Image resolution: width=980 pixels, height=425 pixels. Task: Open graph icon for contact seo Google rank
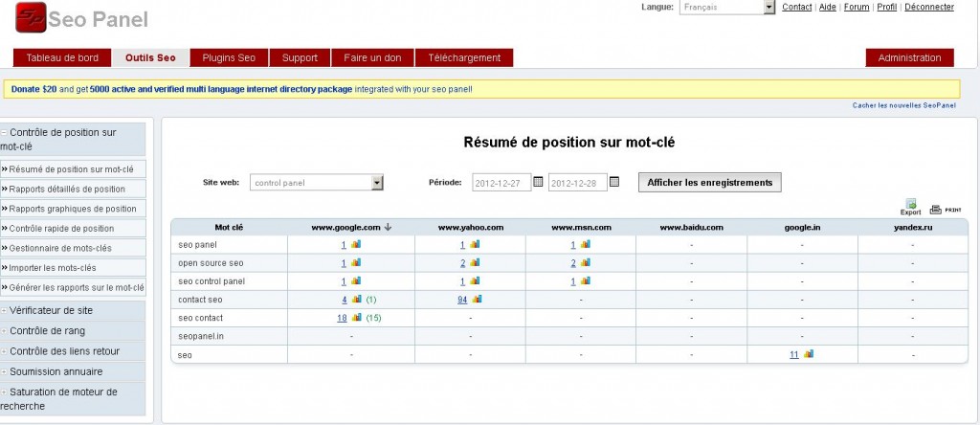[357, 300]
